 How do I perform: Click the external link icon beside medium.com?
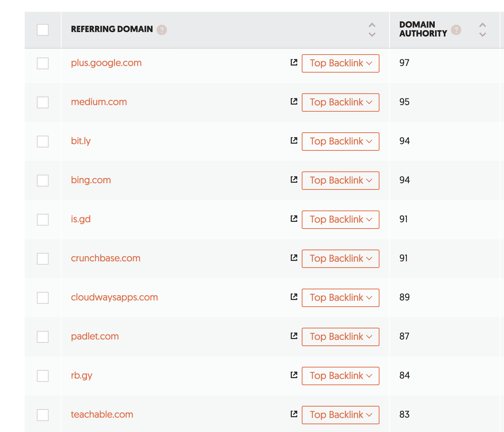click(x=294, y=102)
